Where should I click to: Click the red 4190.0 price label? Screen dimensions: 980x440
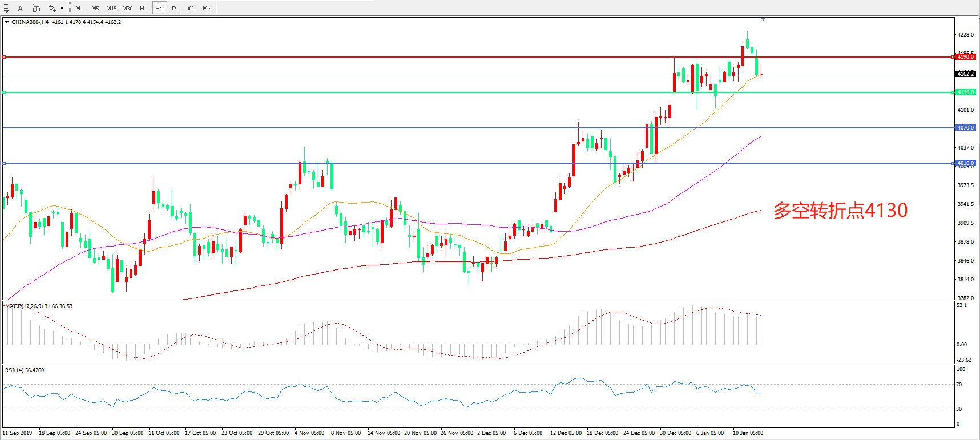tap(966, 57)
